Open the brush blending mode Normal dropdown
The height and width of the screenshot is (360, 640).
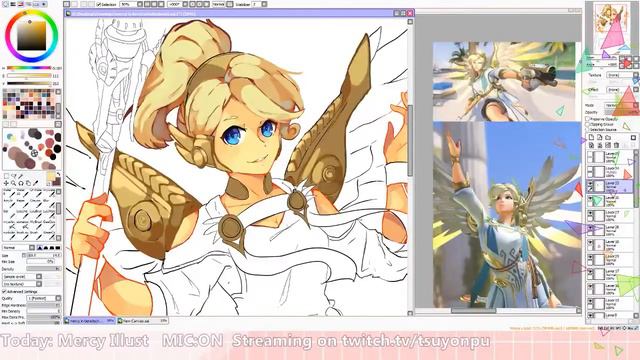coord(19,248)
